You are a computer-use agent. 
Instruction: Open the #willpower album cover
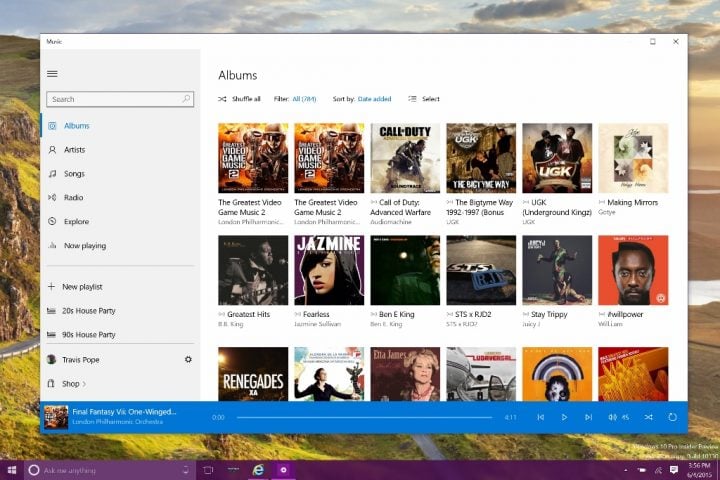633,270
